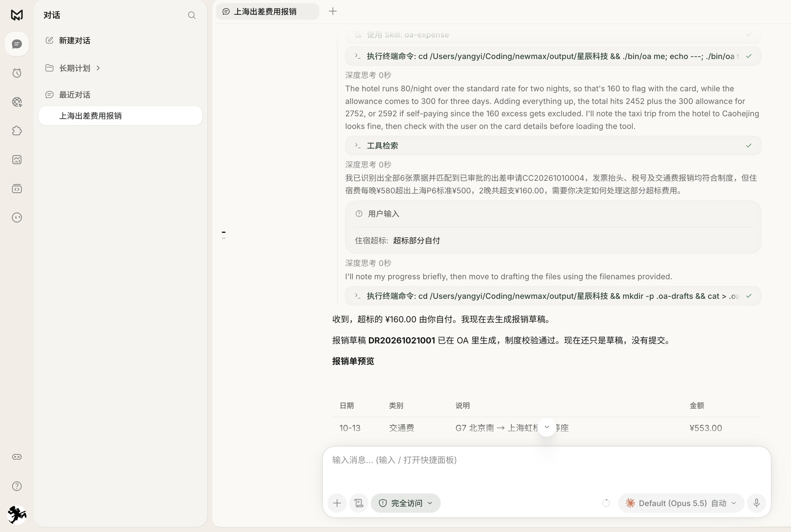Search conversations with magnifier icon

click(x=192, y=15)
